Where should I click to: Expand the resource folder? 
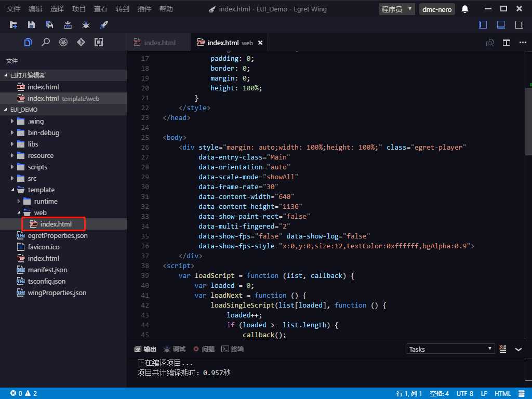tap(63, 155)
